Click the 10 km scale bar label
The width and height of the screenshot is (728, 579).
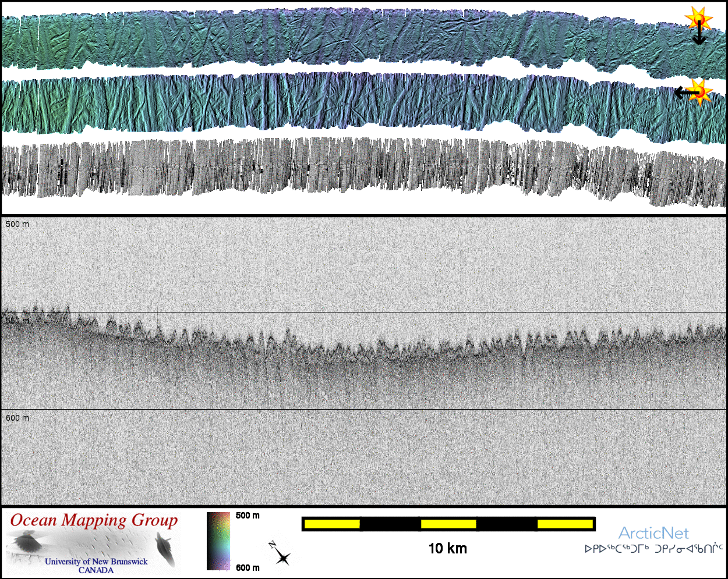(447, 548)
